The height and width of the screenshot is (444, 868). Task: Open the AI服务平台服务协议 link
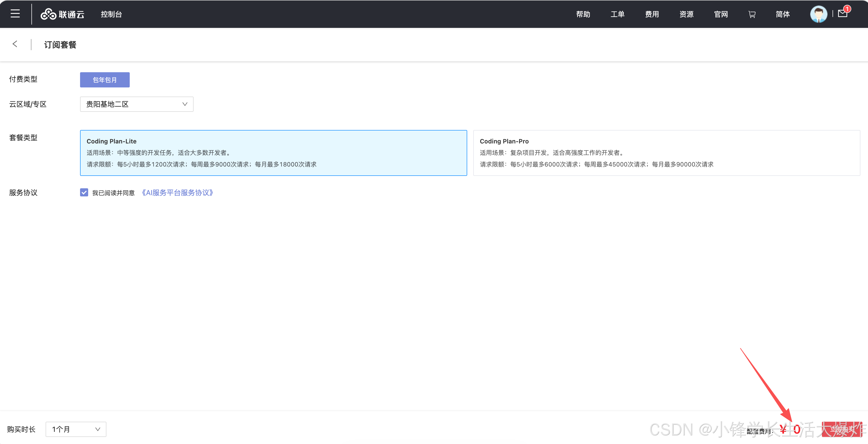tap(177, 193)
